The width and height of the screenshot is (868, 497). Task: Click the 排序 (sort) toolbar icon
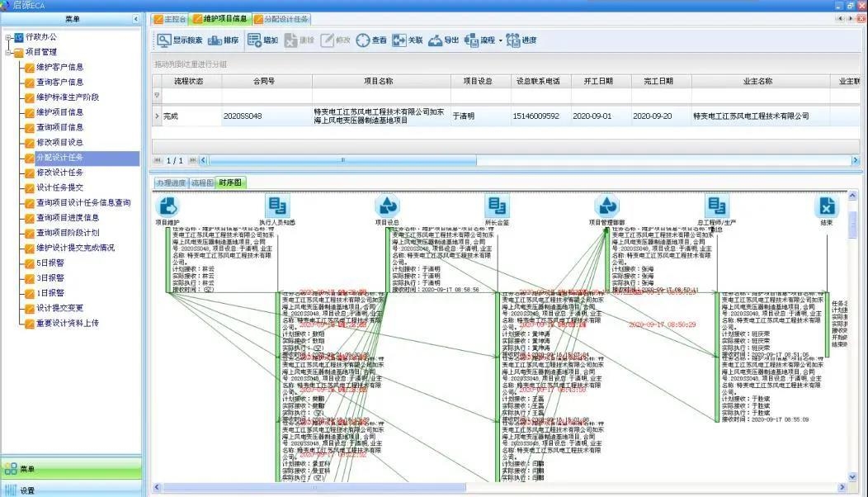tap(215, 40)
